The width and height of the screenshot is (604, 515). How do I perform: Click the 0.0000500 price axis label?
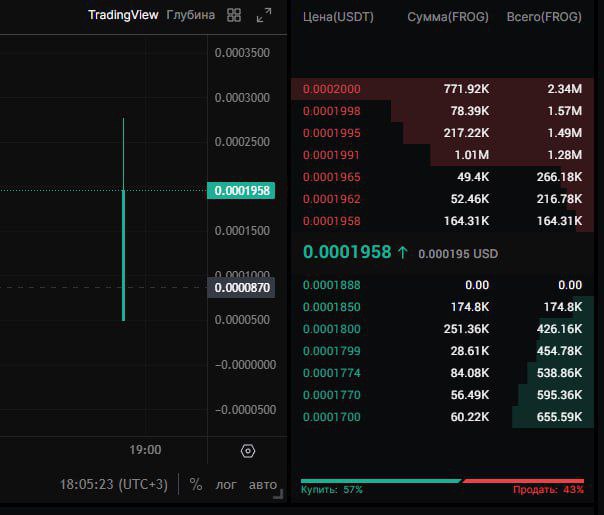point(242,320)
